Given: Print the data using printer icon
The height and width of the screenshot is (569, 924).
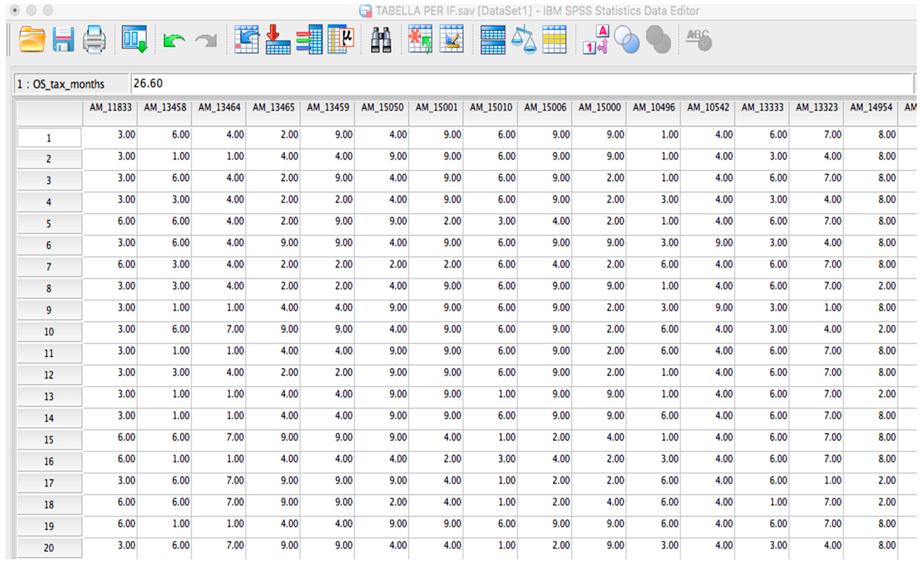Looking at the screenshot, I should point(94,39).
